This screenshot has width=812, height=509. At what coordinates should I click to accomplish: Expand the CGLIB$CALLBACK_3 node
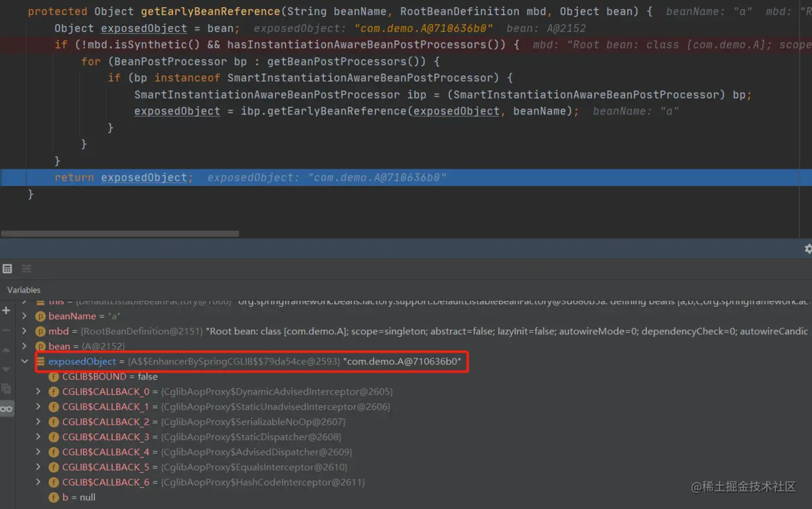click(38, 437)
